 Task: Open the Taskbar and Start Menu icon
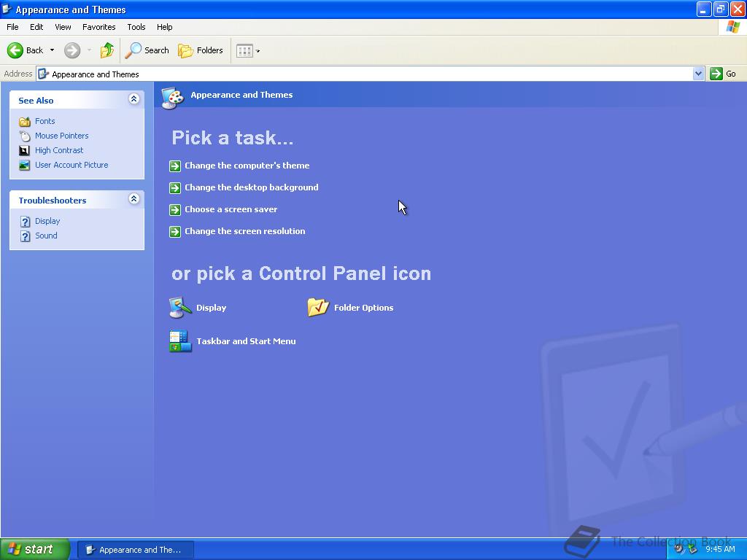(180, 341)
